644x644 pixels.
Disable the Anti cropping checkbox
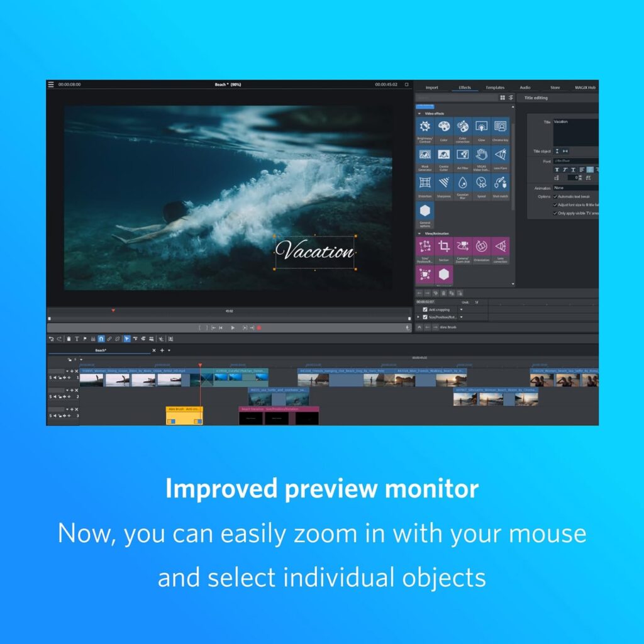[x=425, y=310]
